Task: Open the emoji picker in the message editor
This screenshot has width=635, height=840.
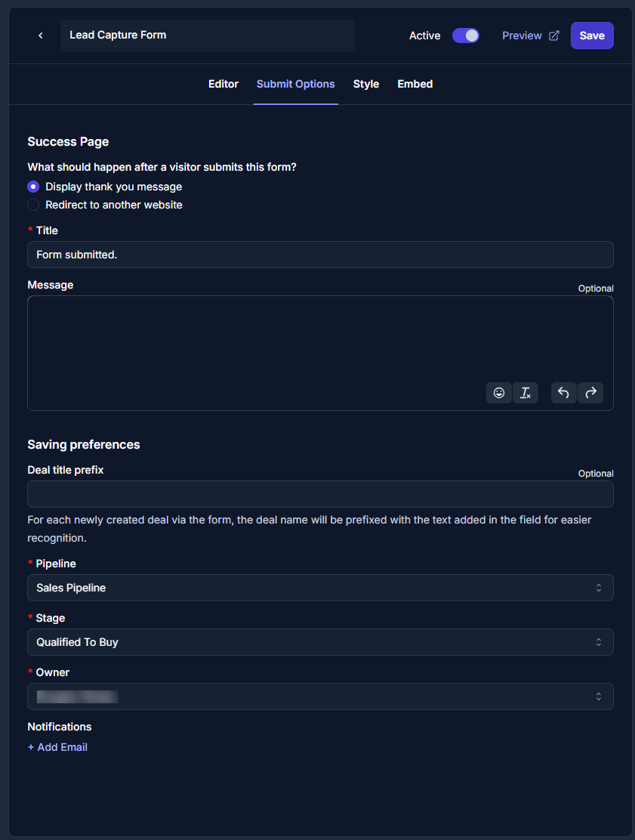Action: click(x=498, y=393)
